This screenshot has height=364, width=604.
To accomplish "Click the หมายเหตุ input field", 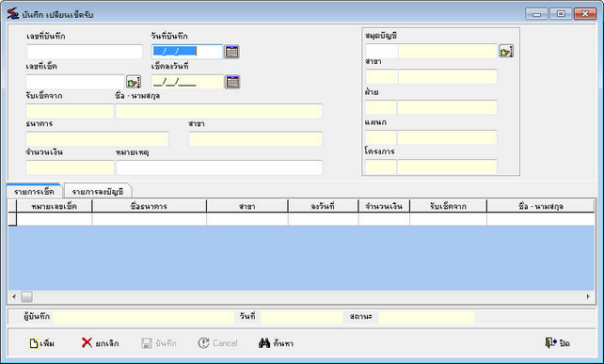I will [219, 167].
